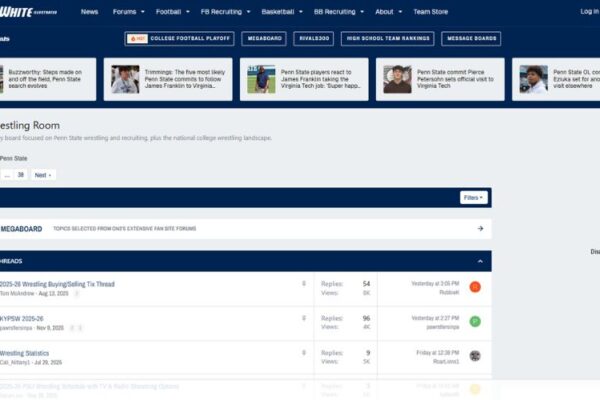Collapse the Threads section chevron
Viewport: 600px width, 400px height.
pos(480,261)
